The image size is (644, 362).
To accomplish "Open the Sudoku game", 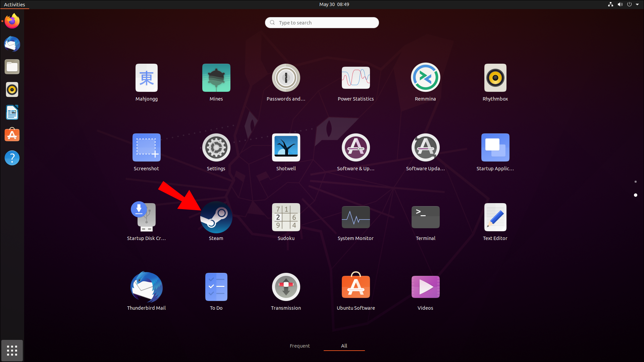I will point(286,217).
